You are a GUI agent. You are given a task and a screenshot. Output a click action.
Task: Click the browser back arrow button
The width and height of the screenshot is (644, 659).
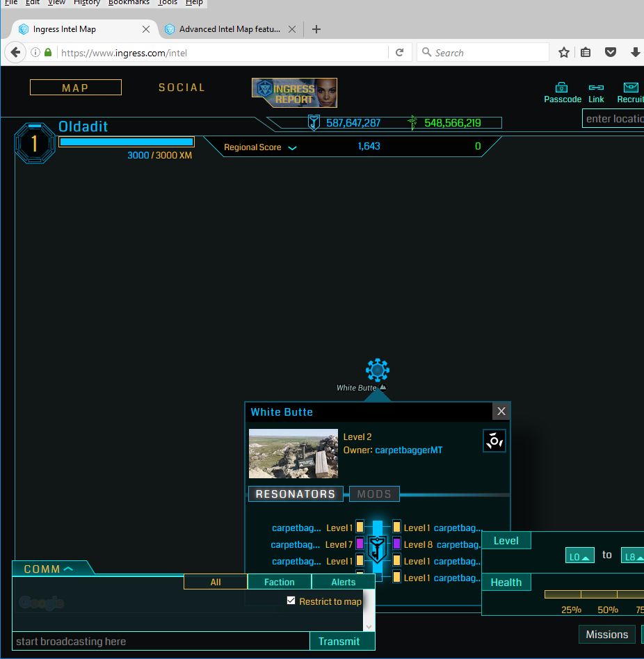coord(15,53)
